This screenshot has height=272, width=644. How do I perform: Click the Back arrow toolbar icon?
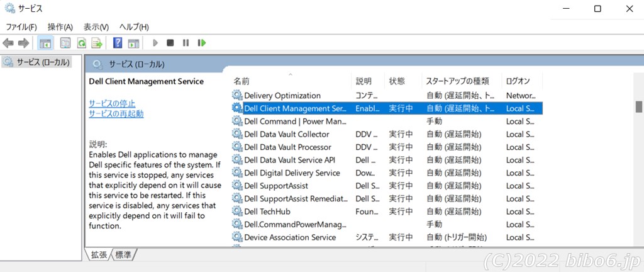(8, 43)
